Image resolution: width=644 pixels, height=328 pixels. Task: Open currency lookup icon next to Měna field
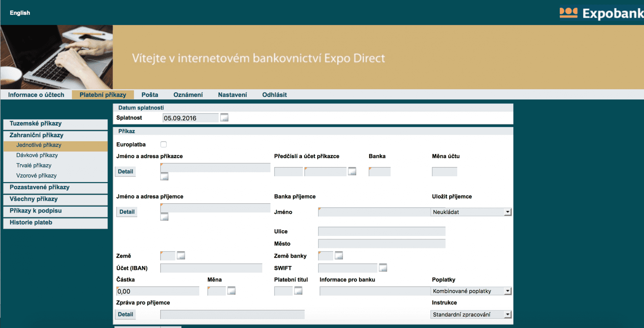click(x=231, y=291)
